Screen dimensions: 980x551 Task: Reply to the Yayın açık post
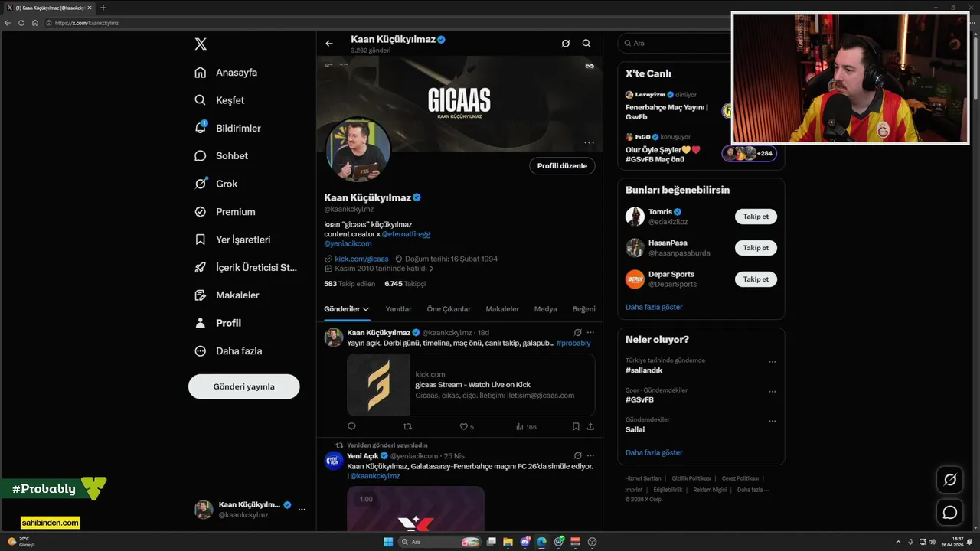tap(352, 426)
